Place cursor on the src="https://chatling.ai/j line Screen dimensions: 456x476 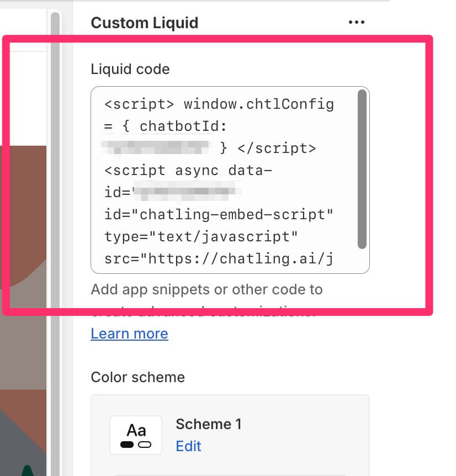[219, 259]
